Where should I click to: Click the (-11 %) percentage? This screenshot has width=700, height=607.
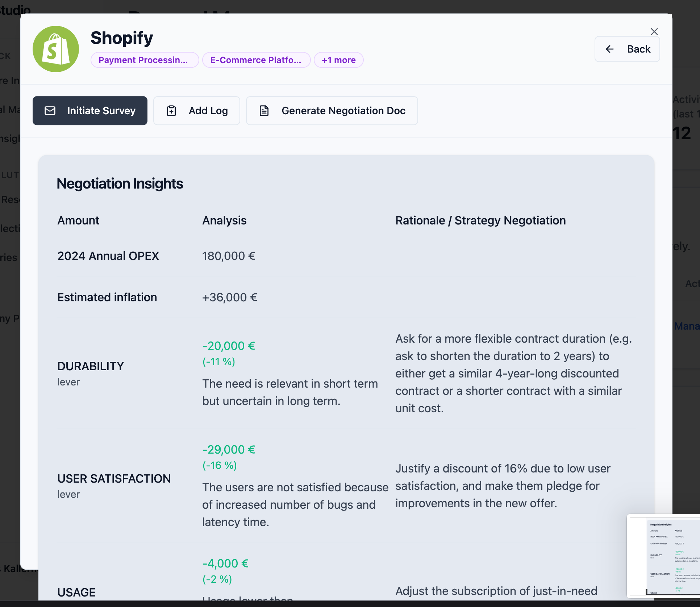[x=219, y=362]
